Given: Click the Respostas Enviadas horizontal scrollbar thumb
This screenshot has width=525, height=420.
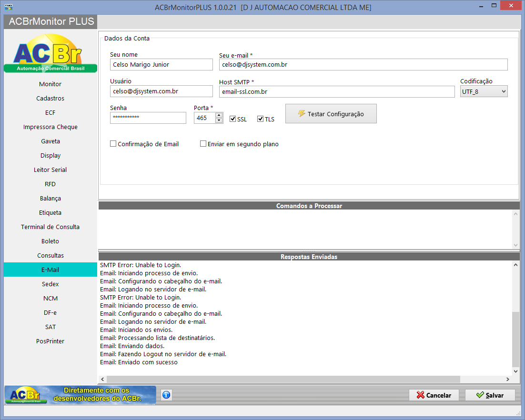Looking at the screenshot, I should coord(283,379).
